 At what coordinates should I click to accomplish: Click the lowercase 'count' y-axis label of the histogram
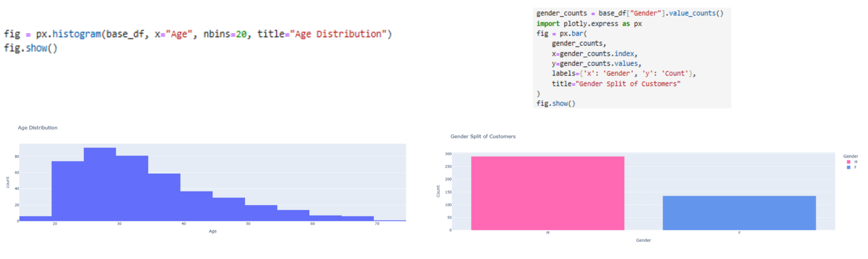point(8,183)
